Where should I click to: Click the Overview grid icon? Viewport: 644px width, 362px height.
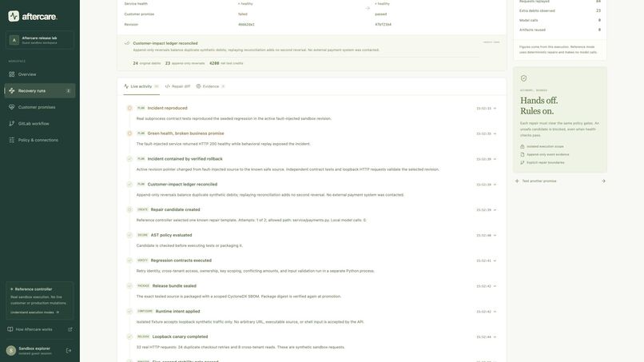[x=11, y=74]
